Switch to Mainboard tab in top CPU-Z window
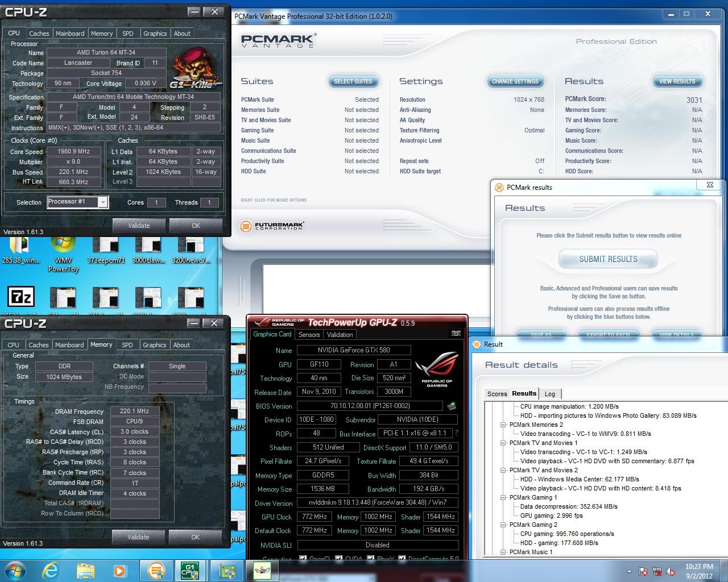The height and width of the screenshot is (582, 728). pyautogui.click(x=70, y=34)
